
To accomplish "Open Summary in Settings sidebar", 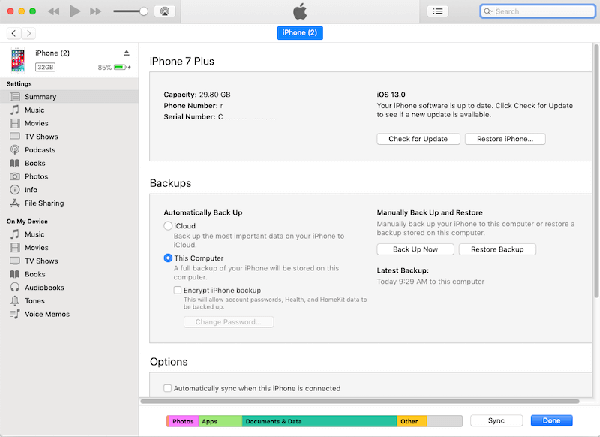I will point(40,97).
